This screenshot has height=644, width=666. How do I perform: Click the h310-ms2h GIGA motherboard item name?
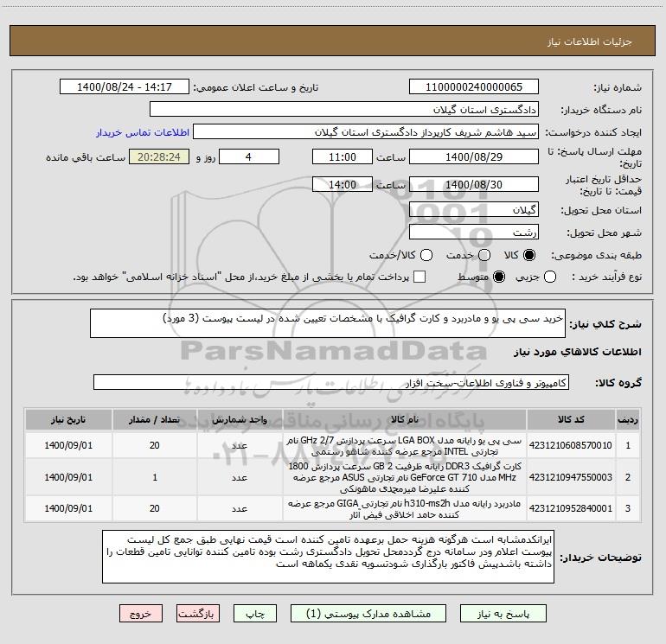click(x=404, y=509)
